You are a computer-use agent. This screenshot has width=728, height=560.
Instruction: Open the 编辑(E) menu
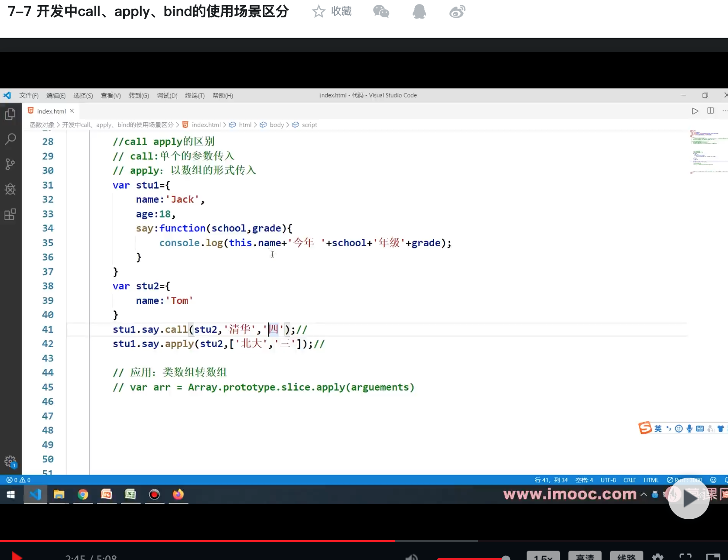click(56, 95)
